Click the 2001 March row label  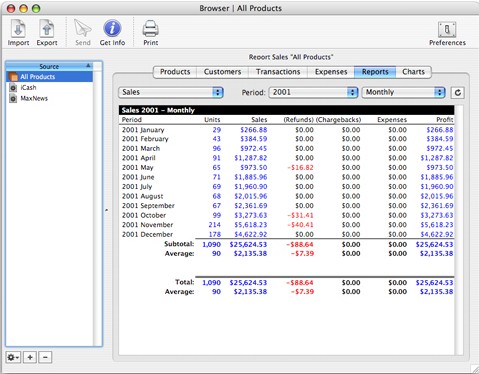tap(141, 148)
